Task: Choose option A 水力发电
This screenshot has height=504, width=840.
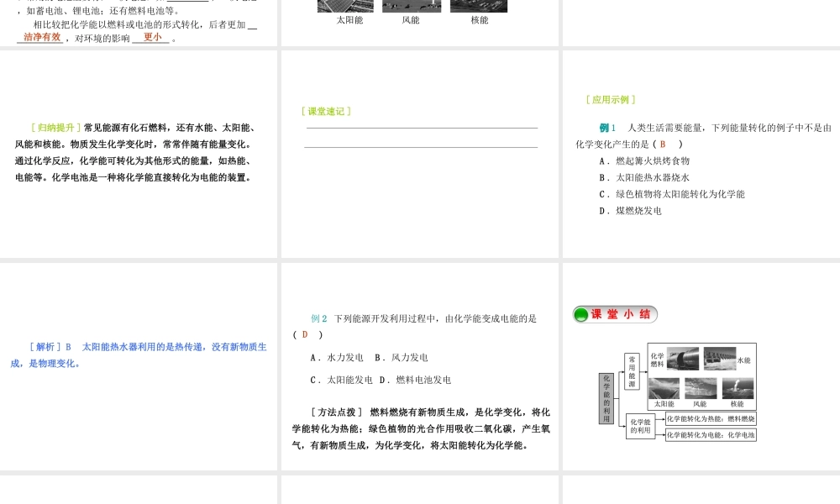Action: click(x=337, y=358)
